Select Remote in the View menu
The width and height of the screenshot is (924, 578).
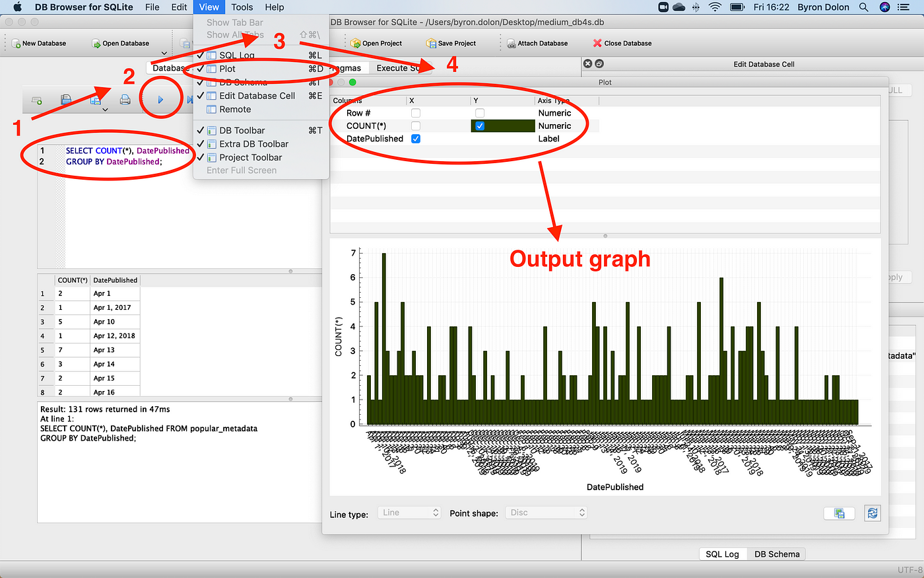point(261,110)
